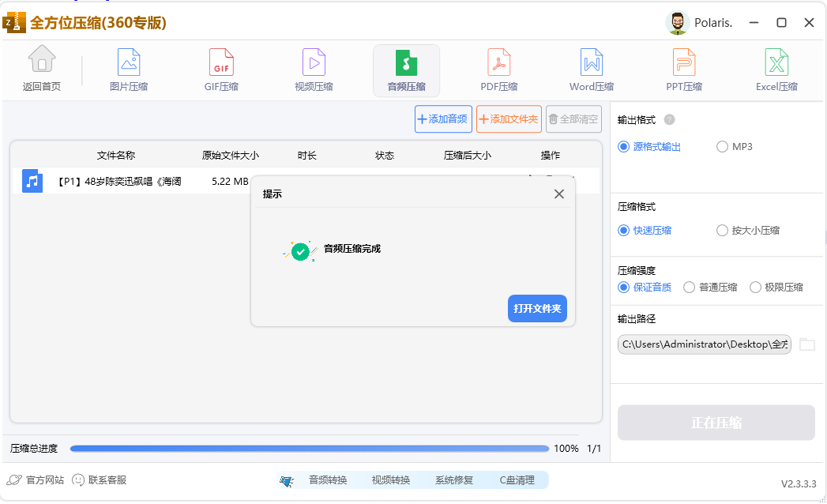This screenshot has width=827, height=504.
Task: Return to home via 返回首页
Action: pyautogui.click(x=41, y=70)
